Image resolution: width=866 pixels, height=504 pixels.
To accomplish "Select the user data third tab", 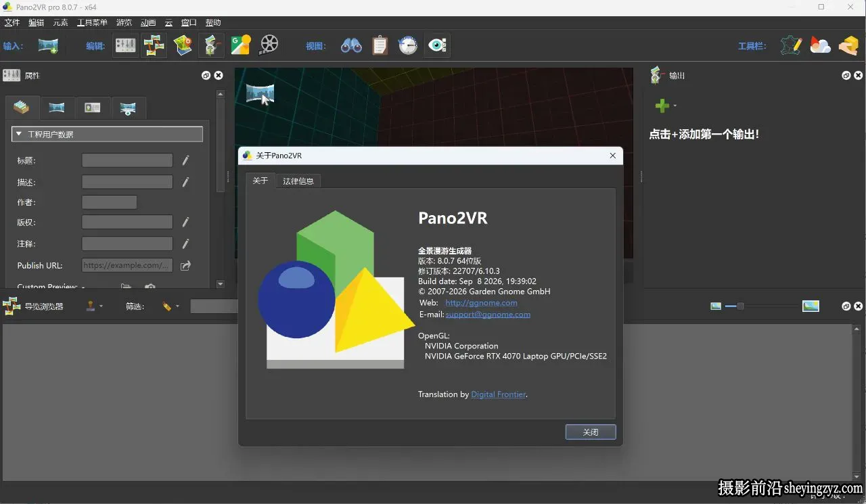I will [92, 108].
